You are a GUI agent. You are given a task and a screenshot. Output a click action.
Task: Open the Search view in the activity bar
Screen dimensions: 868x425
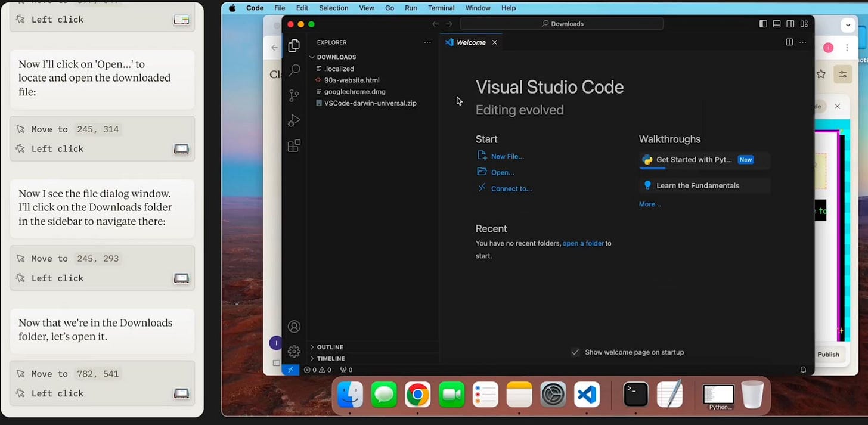tap(294, 70)
